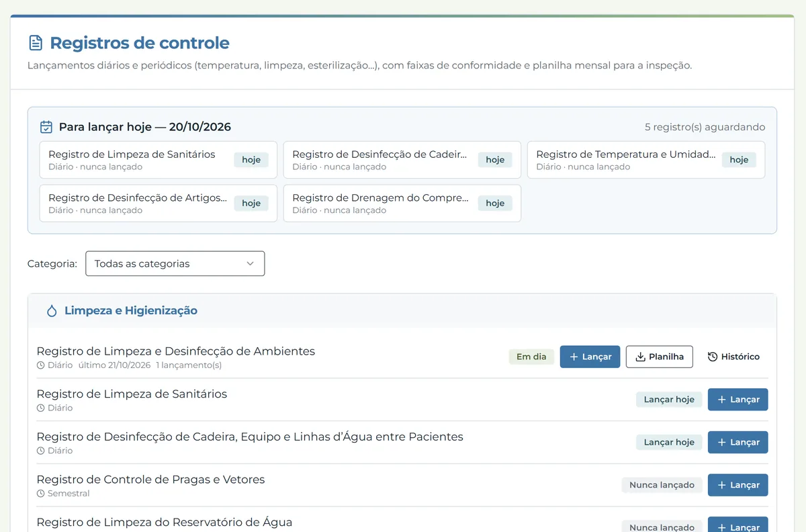Click the Categoria: label
The height and width of the screenshot is (532, 806).
click(52, 263)
